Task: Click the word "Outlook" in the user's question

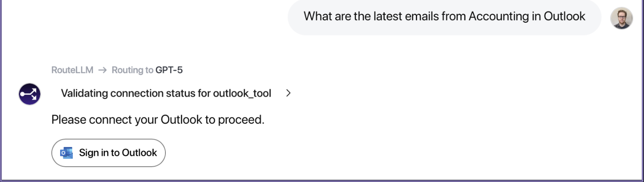Action: [x=565, y=17]
